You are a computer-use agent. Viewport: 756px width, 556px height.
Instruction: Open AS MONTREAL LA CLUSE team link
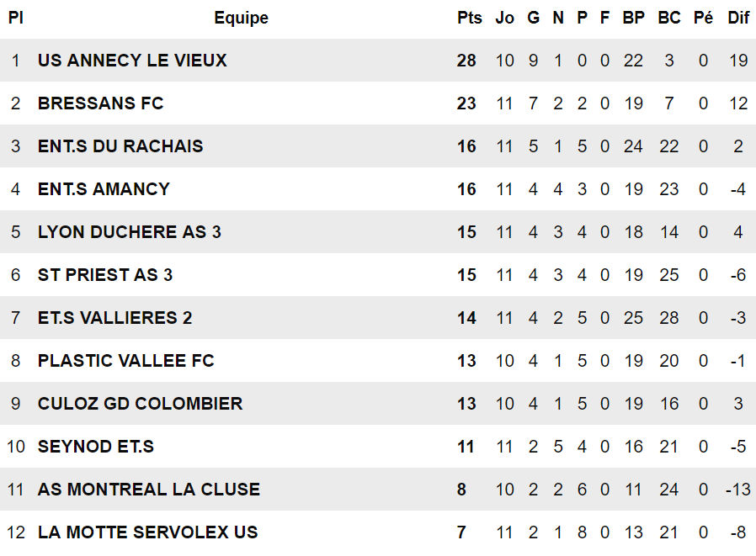[x=149, y=490]
